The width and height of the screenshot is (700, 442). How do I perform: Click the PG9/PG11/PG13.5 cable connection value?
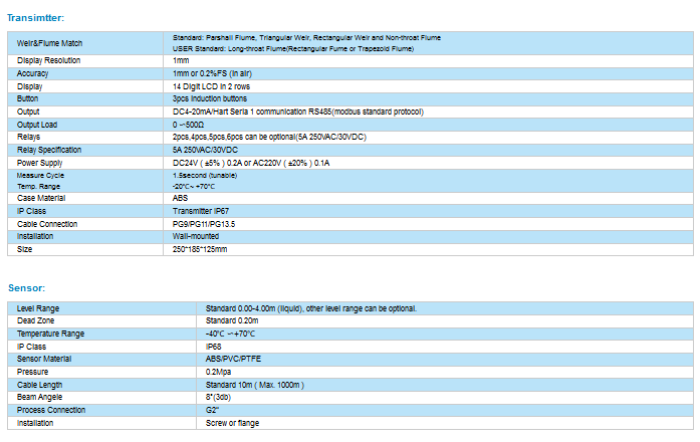204,224
